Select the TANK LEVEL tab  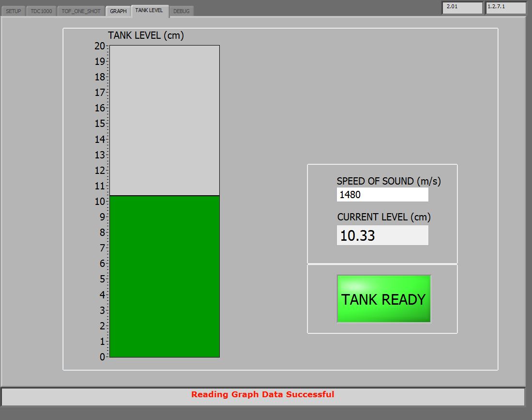[149, 11]
